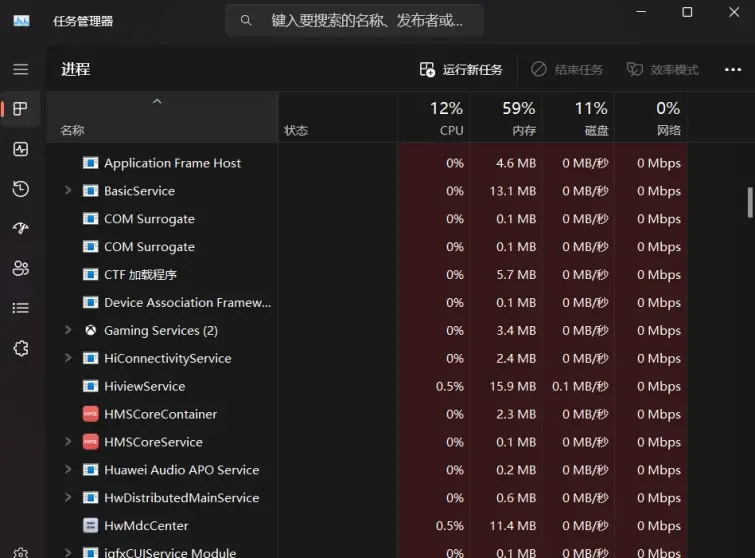Sort by the 名称 column header
Image resolution: width=755 pixels, height=558 pixels.
162,117
